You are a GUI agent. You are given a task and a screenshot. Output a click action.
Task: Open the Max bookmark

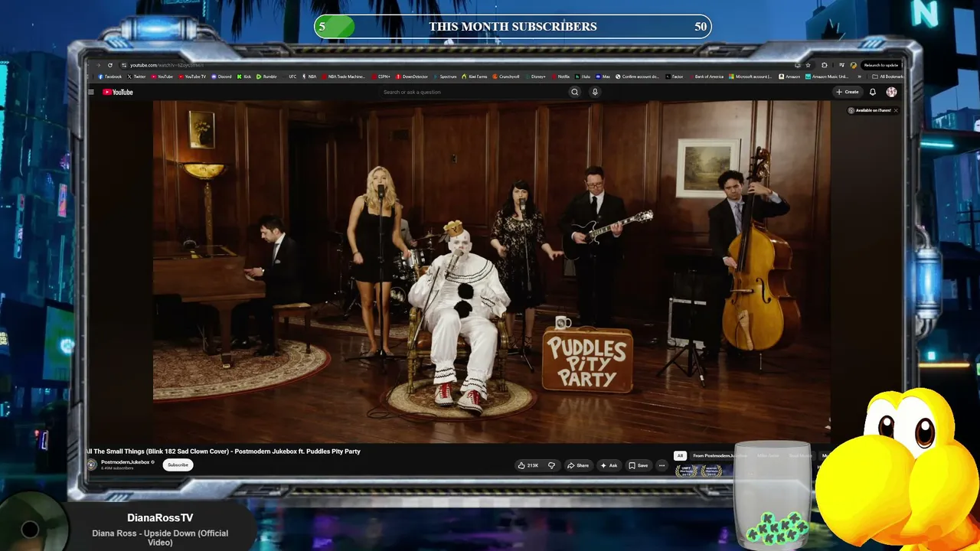[x=604, y=77]
